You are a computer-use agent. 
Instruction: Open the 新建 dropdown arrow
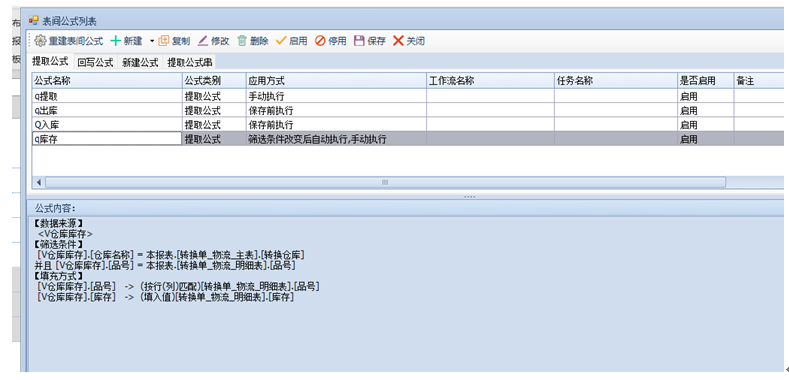[151, 41]
